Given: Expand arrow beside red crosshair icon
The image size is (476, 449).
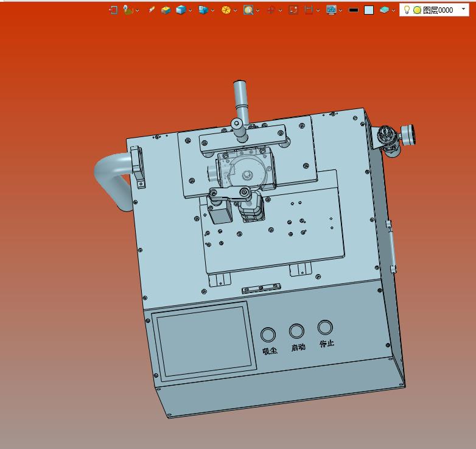Looking at the screenshot, I should pos(280,10).
